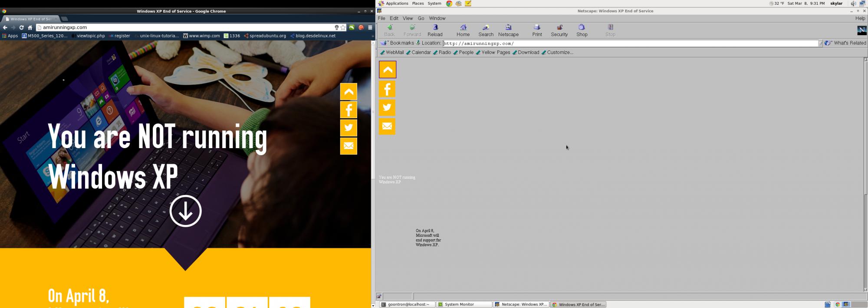
Task: Open Netscape Edit menu
Action: [x=394, y=18]
